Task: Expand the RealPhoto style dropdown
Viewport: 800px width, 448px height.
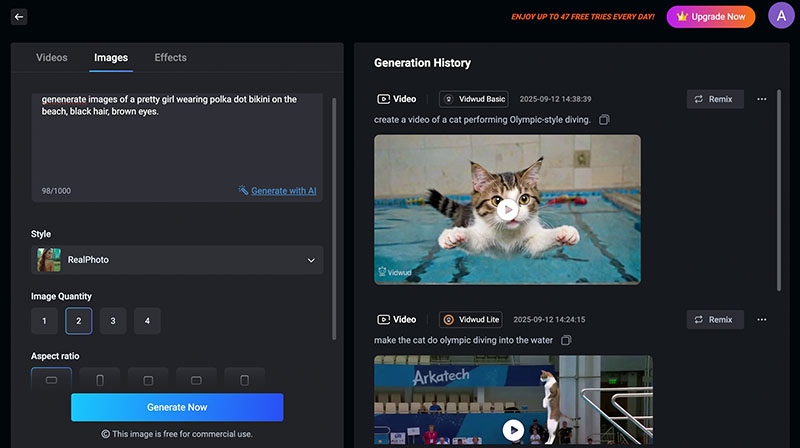Action: (x=177, y=260)
